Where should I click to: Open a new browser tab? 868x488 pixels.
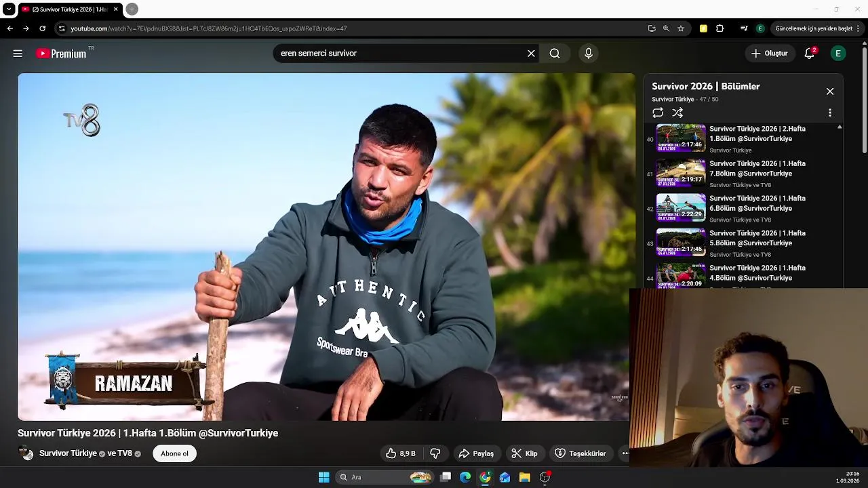click(x=132, y=9)
